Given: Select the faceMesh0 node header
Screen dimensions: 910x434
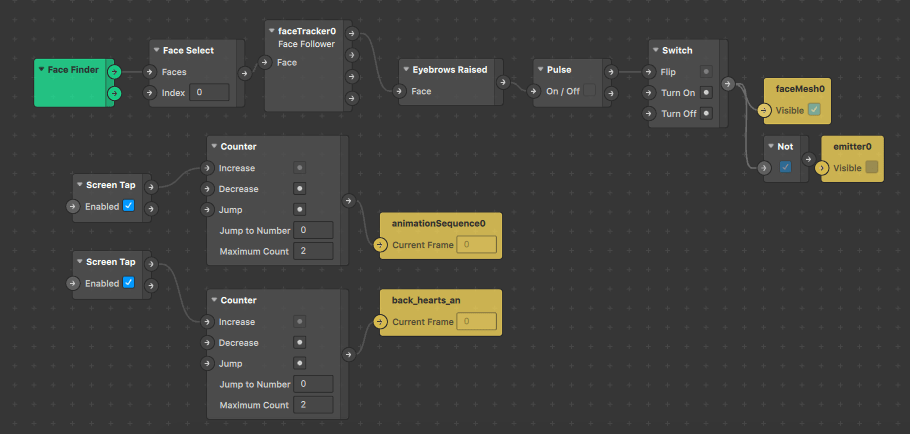Looking at the screenshot, I should point(800,89).
